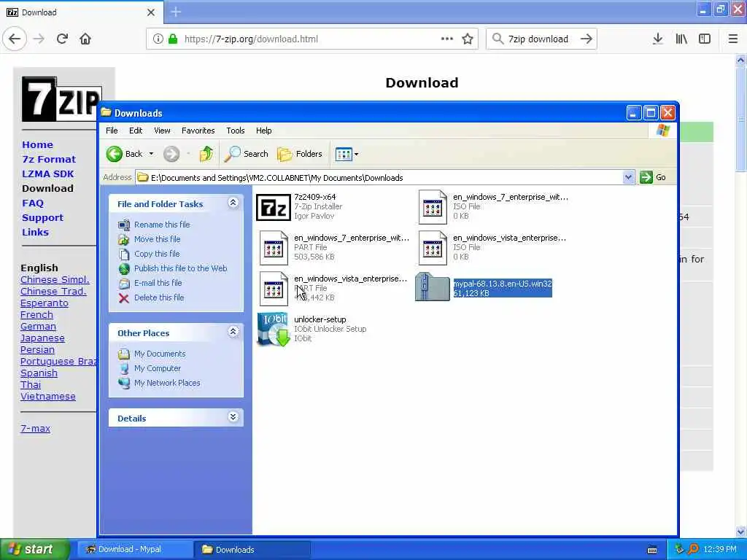This screenshot has width=747, height=560.
Task: Toggle the Folders pane button
Action: 300,154
